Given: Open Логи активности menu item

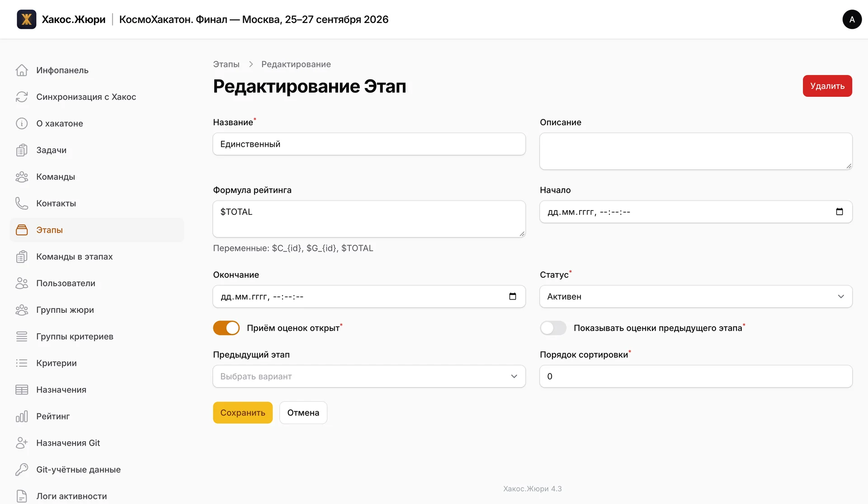Looking at the screenshot, I should pyautogui.click(x=97, y=496).
